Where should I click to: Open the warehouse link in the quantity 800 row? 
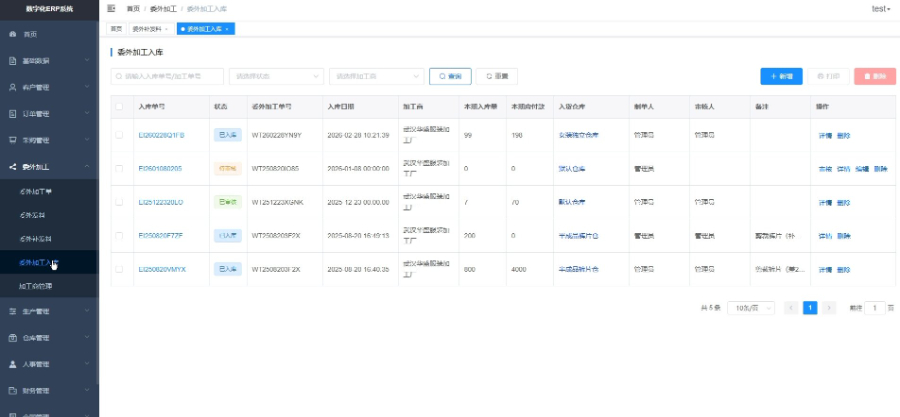coord(579,269)
